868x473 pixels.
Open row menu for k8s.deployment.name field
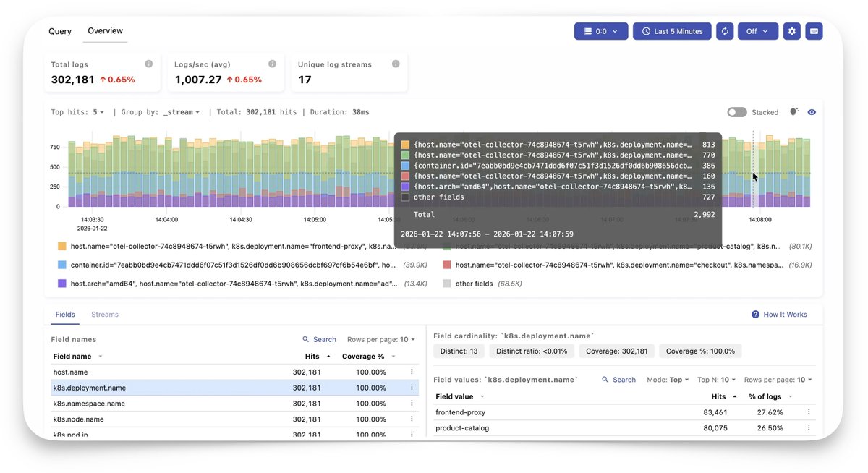pyautogui.click(x=412, y=388)
